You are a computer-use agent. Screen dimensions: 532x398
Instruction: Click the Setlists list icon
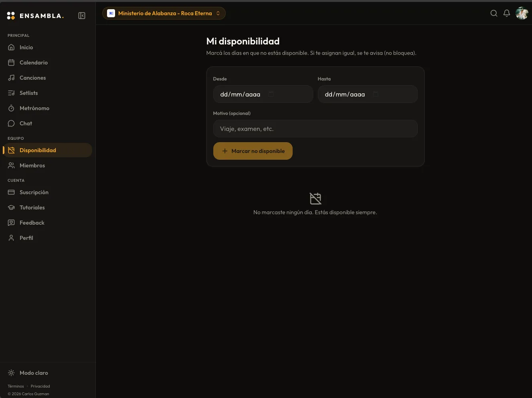(11, 93)
